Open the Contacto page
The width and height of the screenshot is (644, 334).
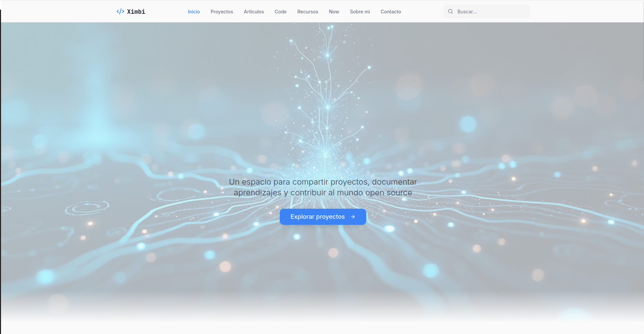[x=390, y=12]
